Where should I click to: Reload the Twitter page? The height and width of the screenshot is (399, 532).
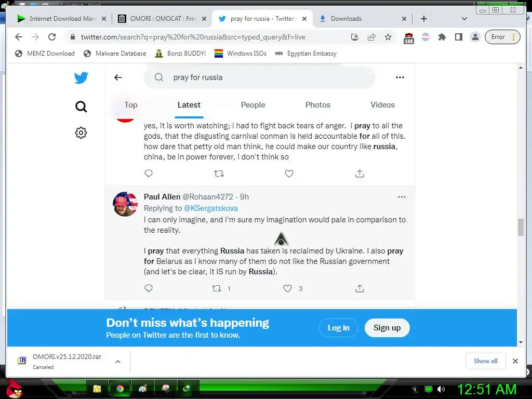coord(52,37)
